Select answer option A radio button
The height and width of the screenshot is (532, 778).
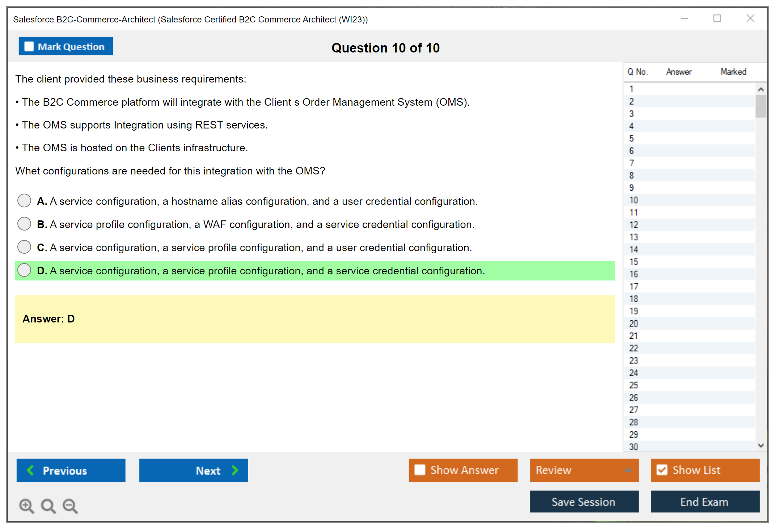tap(24, 200)
